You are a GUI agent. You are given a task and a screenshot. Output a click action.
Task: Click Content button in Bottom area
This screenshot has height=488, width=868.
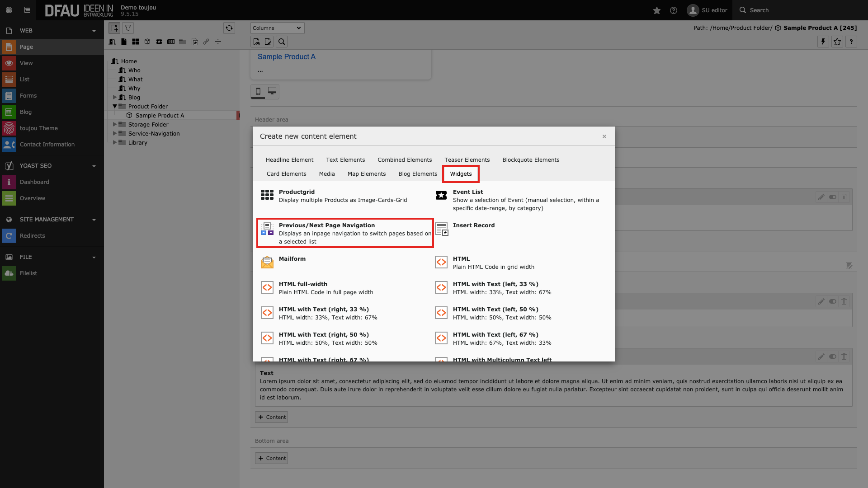tap(272, 458)
